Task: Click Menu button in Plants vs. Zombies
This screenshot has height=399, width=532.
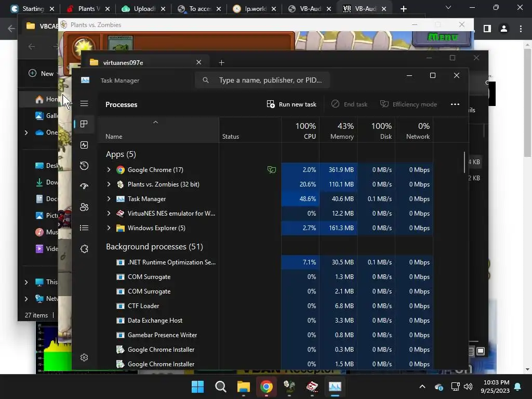Action: (442, 37)
